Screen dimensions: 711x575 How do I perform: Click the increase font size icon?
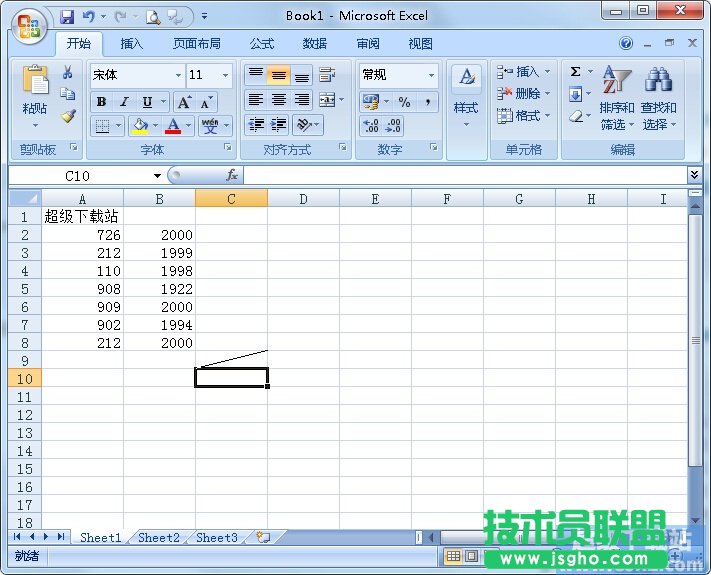[x=184, y=102]
